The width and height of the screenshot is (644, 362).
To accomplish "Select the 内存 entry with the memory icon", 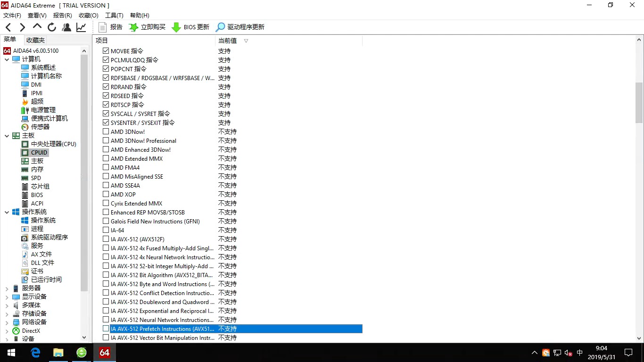I will [x=32, y=169].
